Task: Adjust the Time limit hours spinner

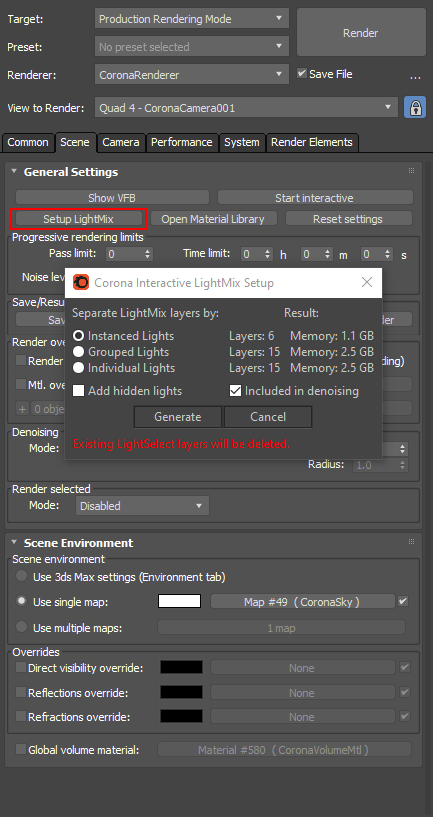Action: tap(267, 254)
